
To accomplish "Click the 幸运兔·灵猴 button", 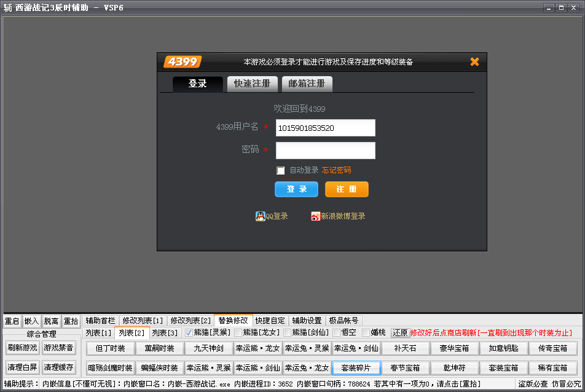I will (x=307, y=348).
